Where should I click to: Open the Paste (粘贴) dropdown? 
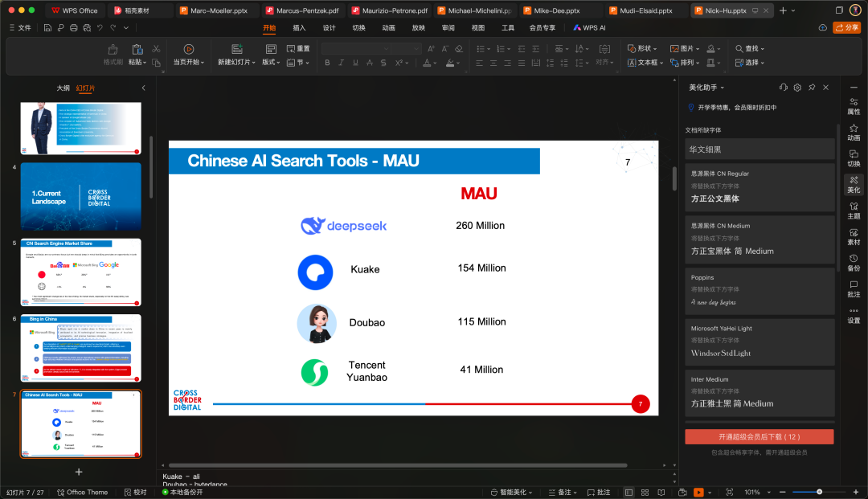point(137,63)
